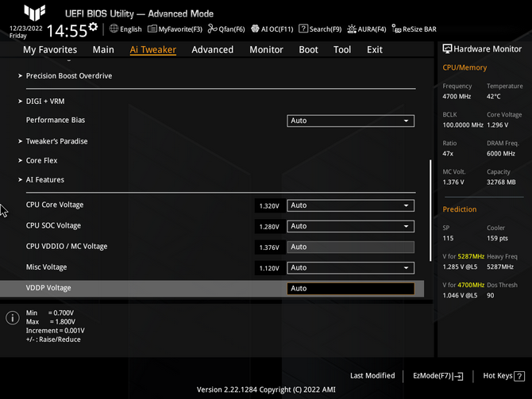Image resolution: width=532 pixels, height=399 pixels.
Task: Open the Boot tab
Action: click(x=308, y=49)
